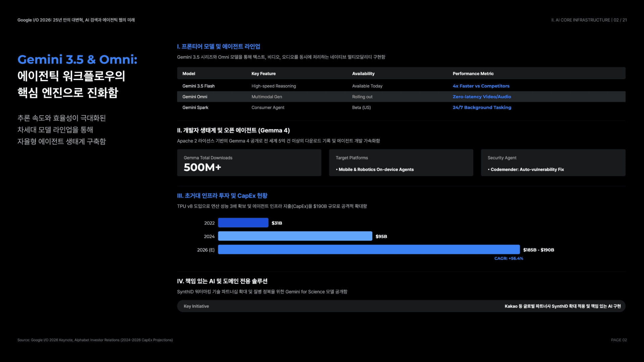Click the section II heading mentioning Gemma 4
Screen dimensions: 644x362
click(233, 130)
